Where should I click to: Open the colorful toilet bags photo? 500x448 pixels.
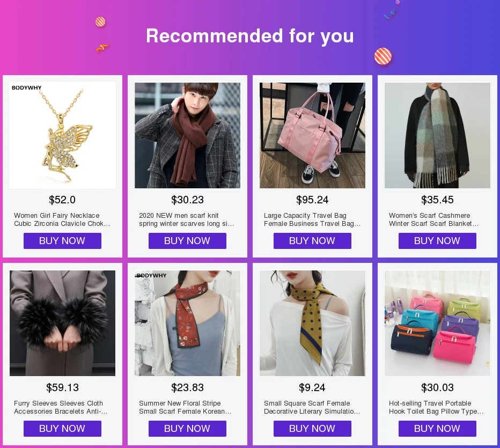[438, 323]
